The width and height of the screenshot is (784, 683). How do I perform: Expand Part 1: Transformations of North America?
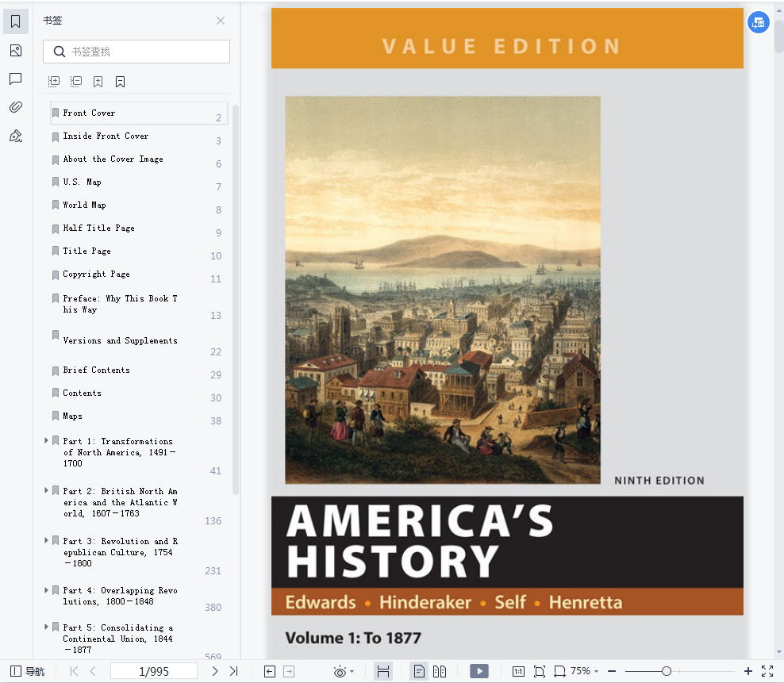[x=46, y=440]
